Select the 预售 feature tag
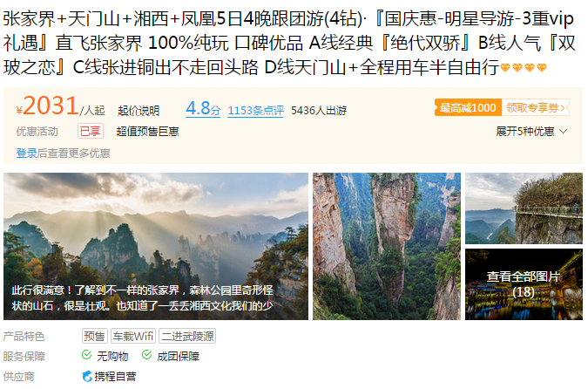The width and height of the screenshot is (588, 389). tap(94, 336)
